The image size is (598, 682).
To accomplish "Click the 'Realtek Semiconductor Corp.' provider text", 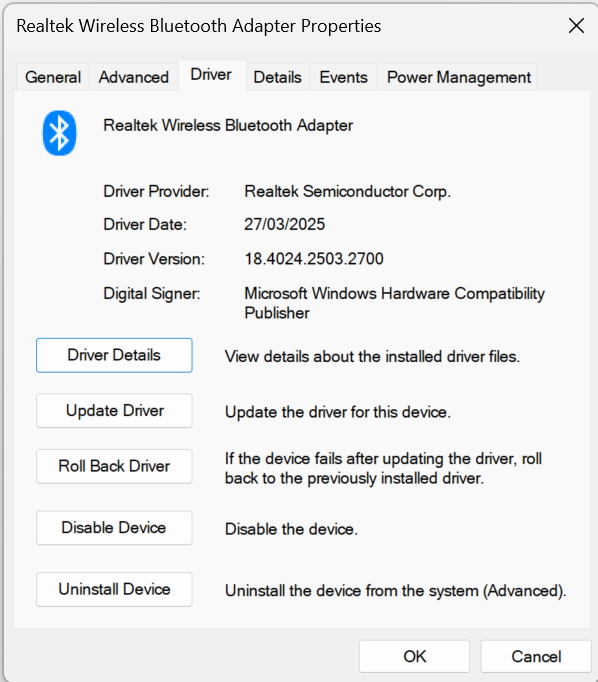I will [347, 192].
